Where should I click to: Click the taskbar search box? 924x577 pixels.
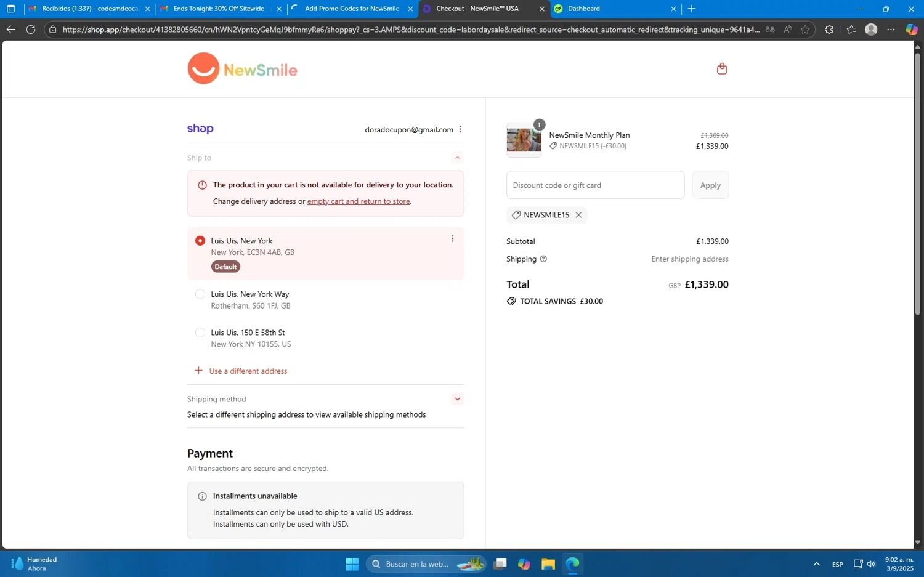pyautogui.click(x=426, y=564)
